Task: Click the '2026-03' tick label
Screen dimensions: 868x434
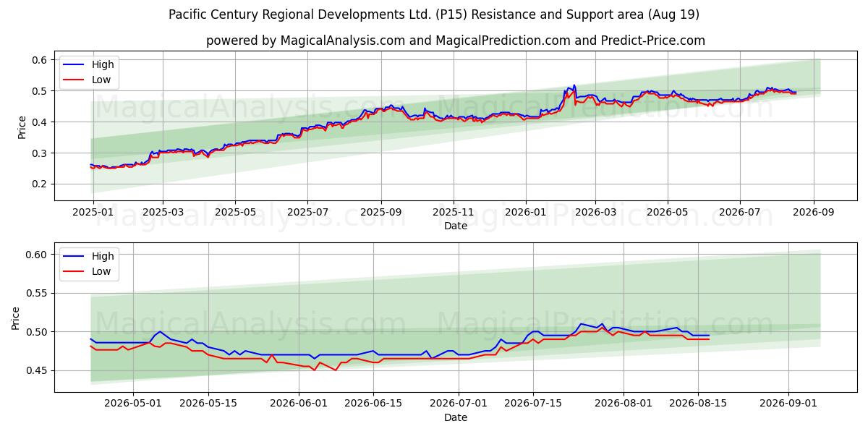Action: (595, 213)
